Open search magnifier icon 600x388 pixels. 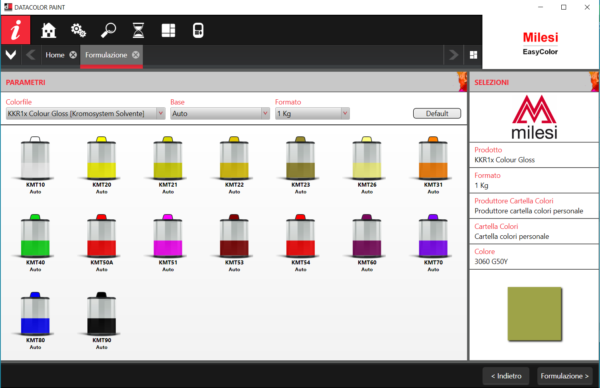click(108, 30)
